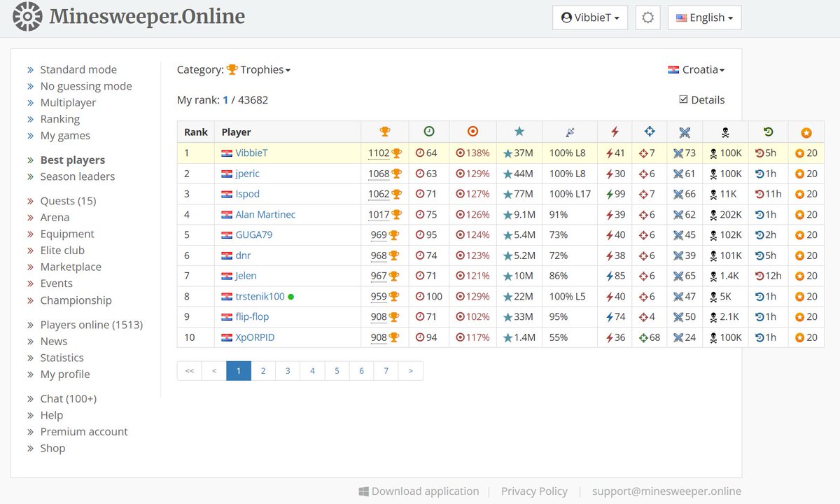Sort by the trophy column header

click(x=384, y=132)
